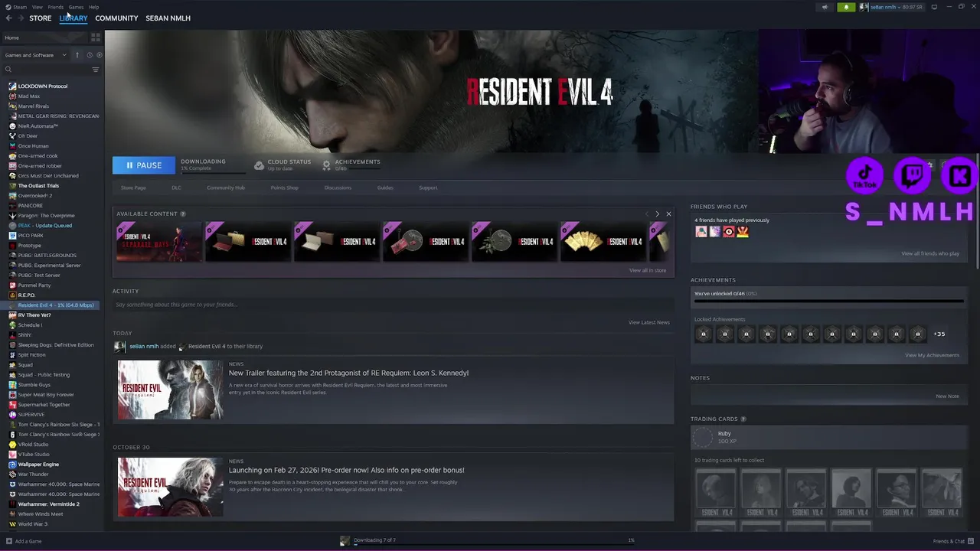Go to the Community Hub
The height and width of the screenshot is (551, 980).
pos(226,187)
